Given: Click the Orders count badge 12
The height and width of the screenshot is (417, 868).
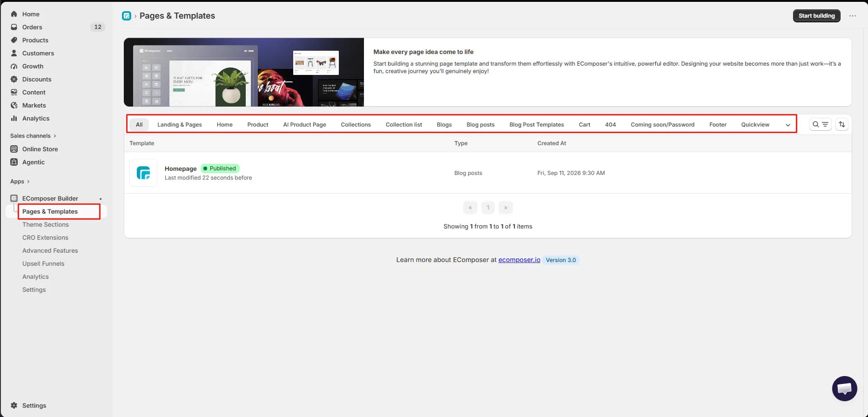Looking at the screenshot, I should [98, 27].
